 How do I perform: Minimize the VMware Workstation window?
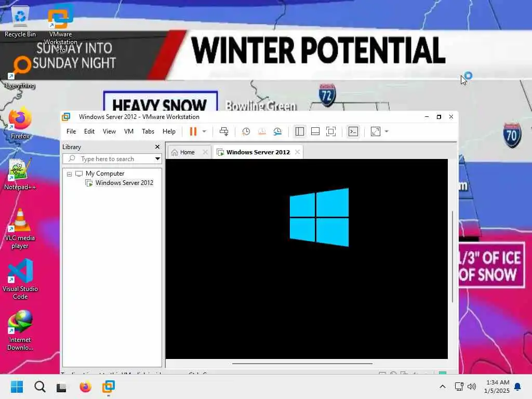point(427,117)
